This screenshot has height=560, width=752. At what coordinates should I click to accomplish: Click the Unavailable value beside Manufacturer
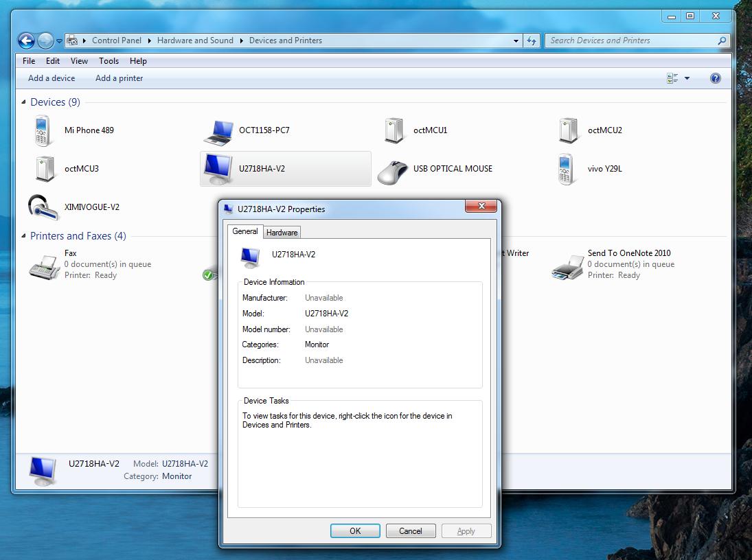(x=324, y=298)
